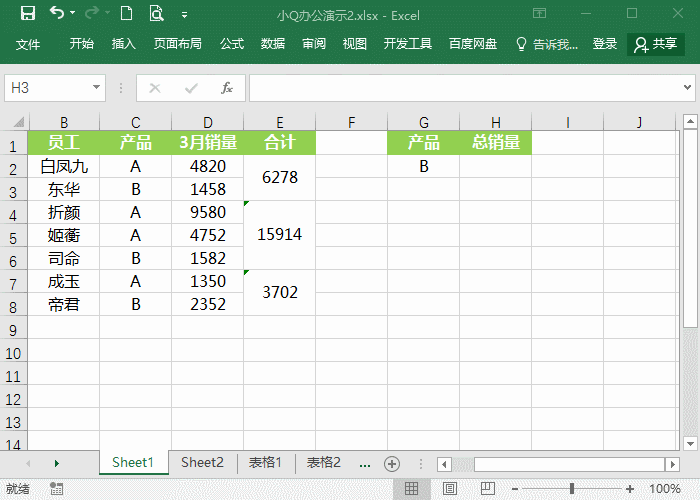Click header cell 总销量

[496, 143]
